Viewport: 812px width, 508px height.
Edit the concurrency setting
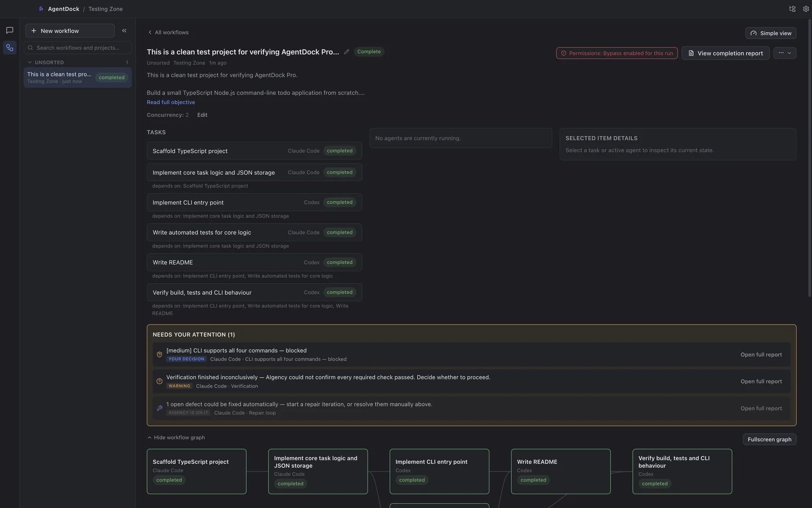(x=202, y=115)
